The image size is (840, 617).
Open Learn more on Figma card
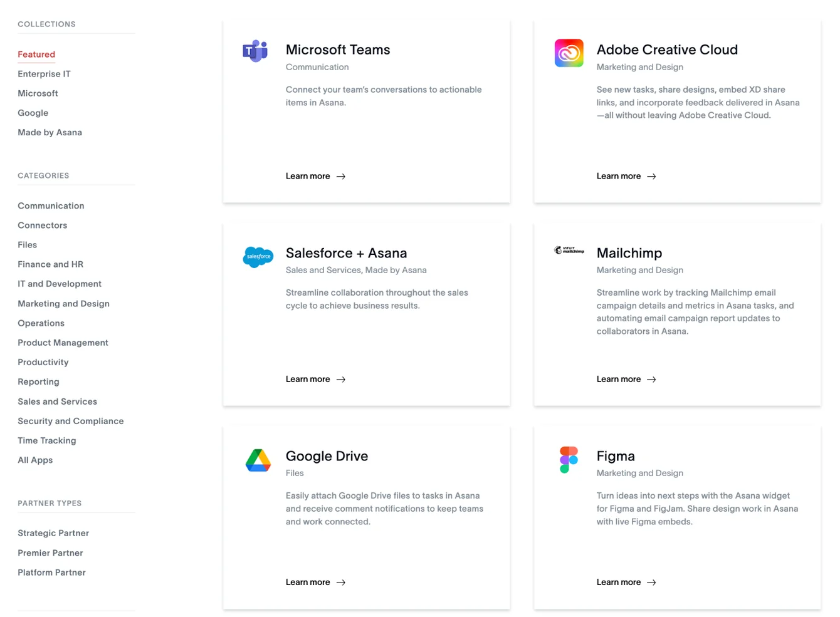pyautogui.click(x=626, y=582)
